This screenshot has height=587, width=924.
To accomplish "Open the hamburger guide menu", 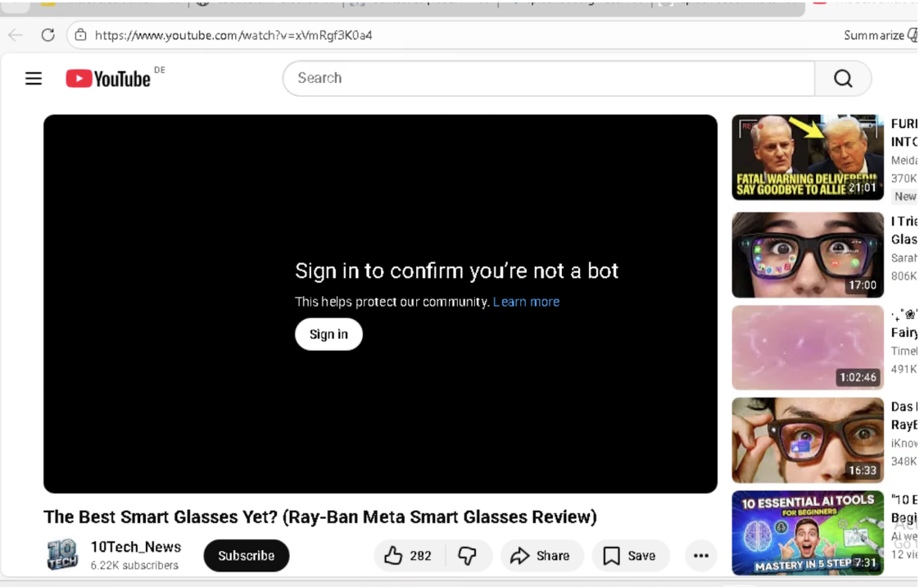I will point(34,79).
